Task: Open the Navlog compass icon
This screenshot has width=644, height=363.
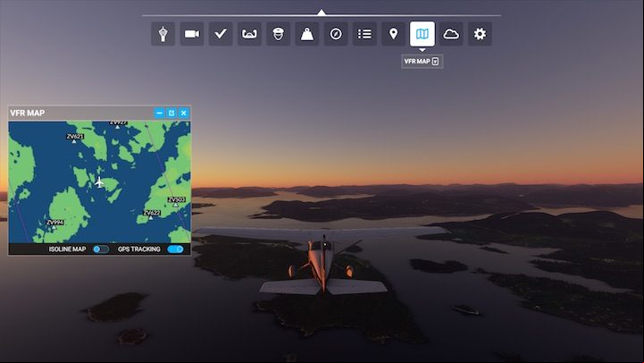Action: [x=336, y=34]
